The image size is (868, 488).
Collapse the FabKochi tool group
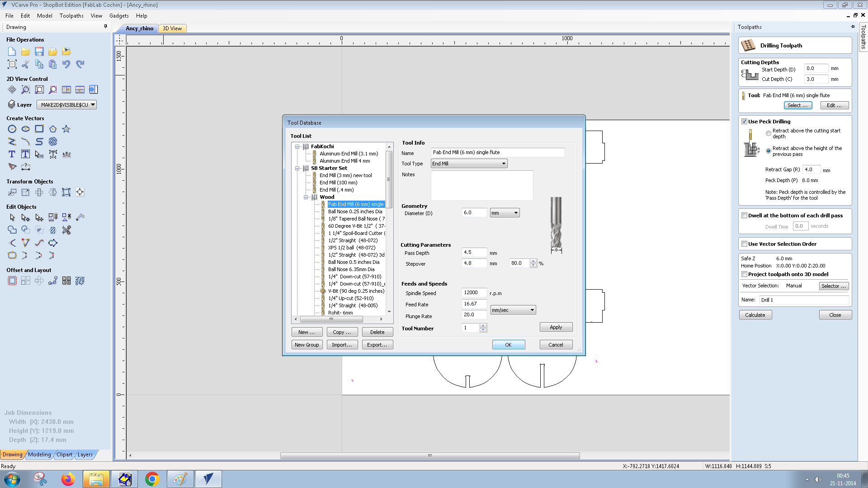297,146
